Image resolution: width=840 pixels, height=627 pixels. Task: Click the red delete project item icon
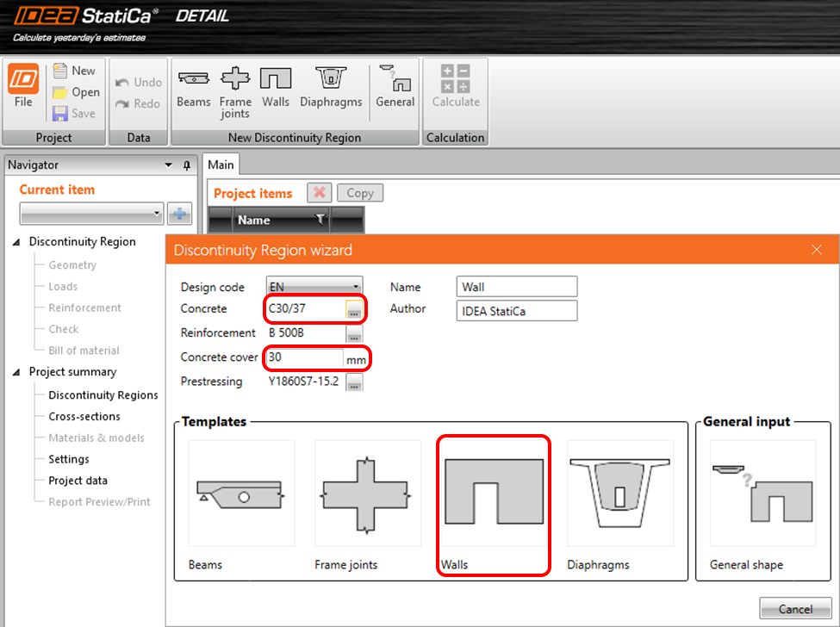319,193
